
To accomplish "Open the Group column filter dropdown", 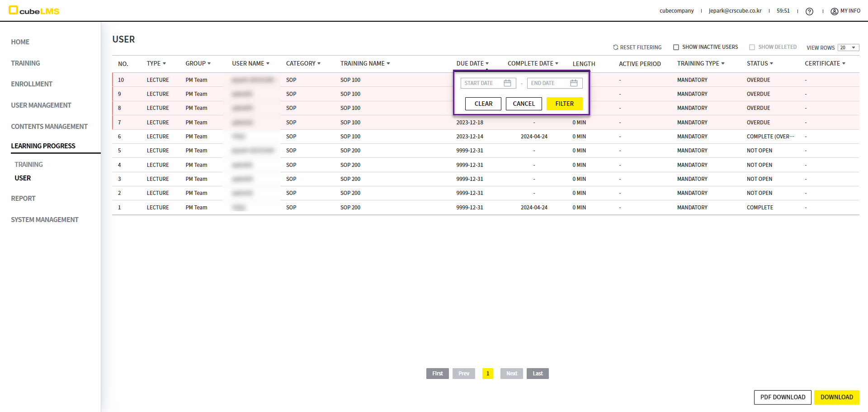I will [209, 64].
